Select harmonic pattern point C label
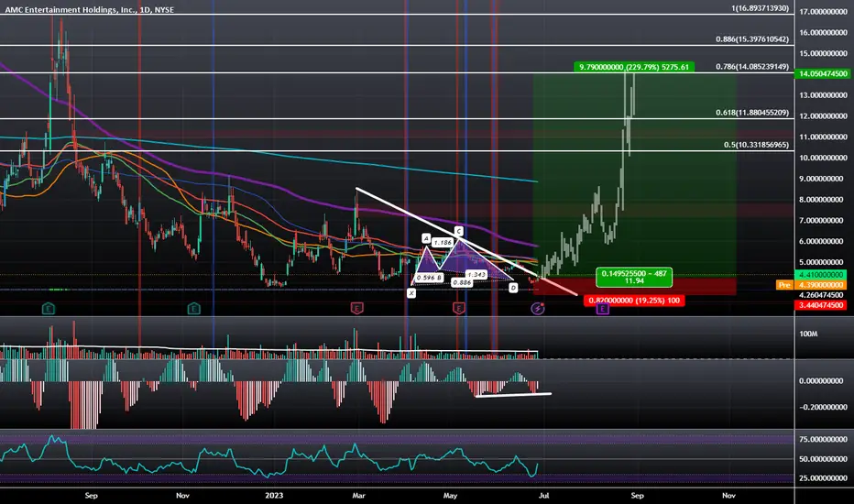 tap(458, 231)
